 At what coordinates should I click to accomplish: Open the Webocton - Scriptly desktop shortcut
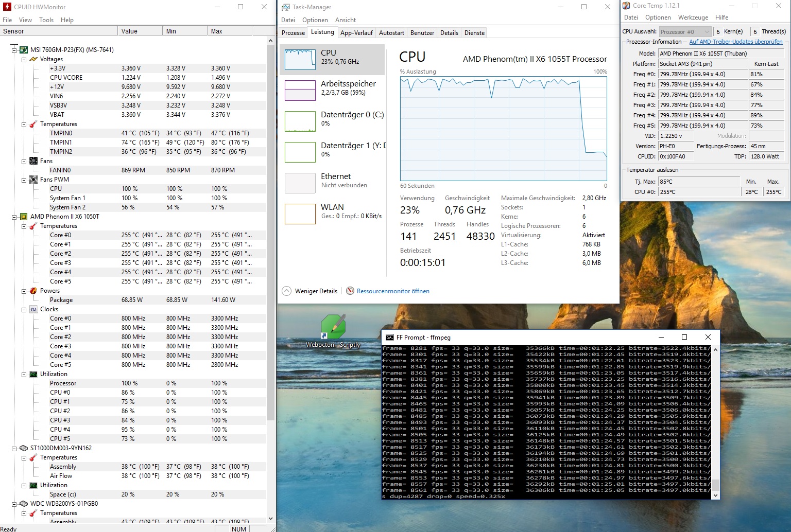333,332
